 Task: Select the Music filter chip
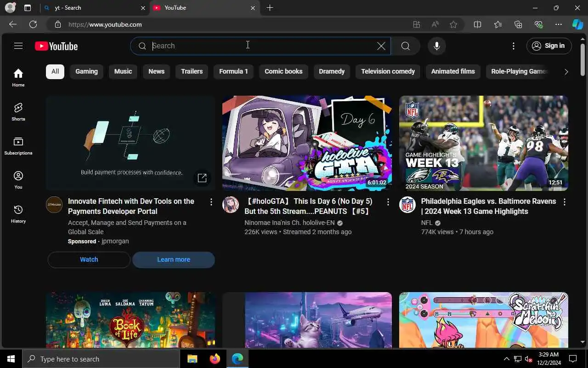[x=123, y=71]
